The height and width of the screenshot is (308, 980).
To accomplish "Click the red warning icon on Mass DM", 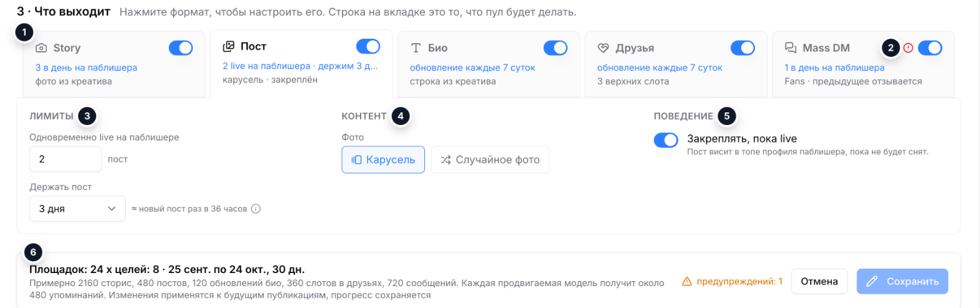I will [909, 47].
